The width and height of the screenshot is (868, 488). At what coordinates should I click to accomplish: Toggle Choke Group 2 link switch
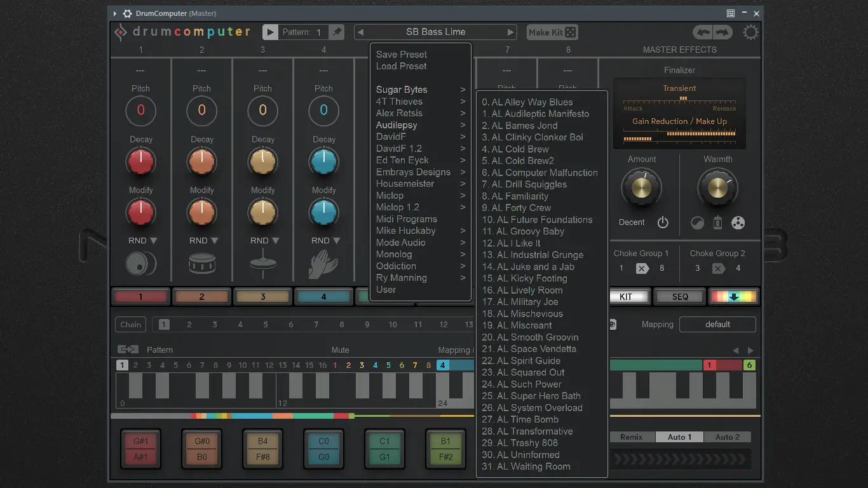(x=718, y=268)
